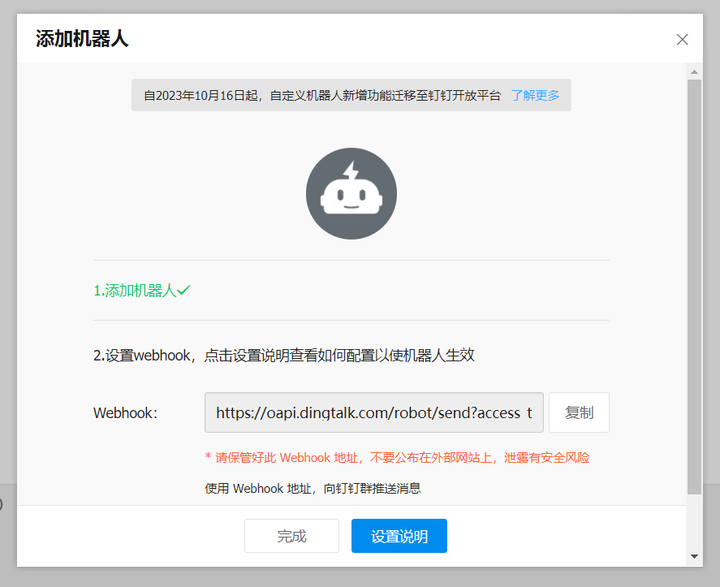
Task: Click the 完成 button
Action: pyautogui.click(x=292, y=536)
